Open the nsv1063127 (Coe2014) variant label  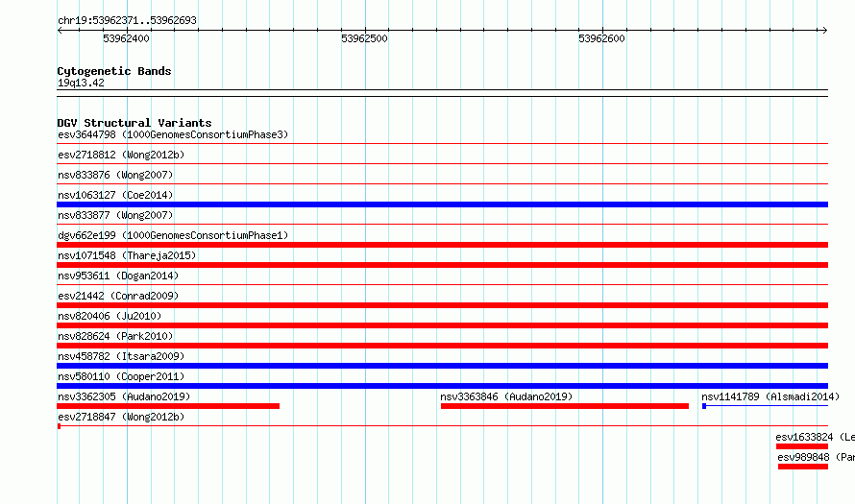(115, 195)
